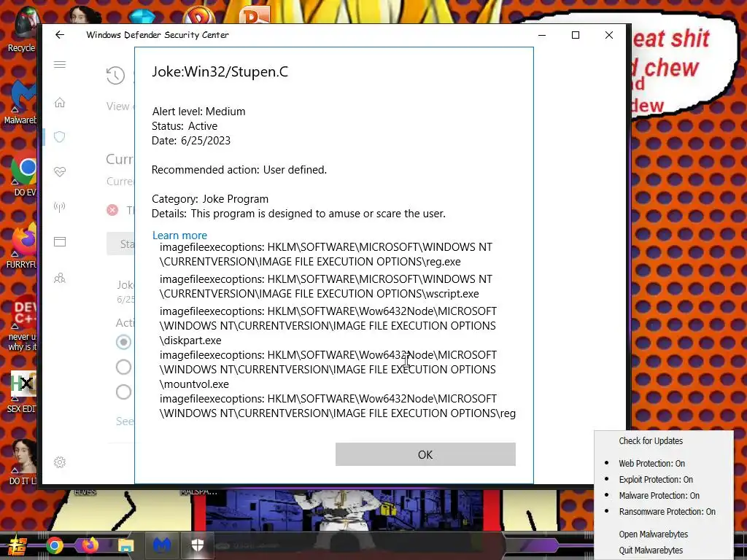This screenshot has width=747, height=560.
Task: Click the Date: 6/25/2023 text
Action: tap(191, 141)
